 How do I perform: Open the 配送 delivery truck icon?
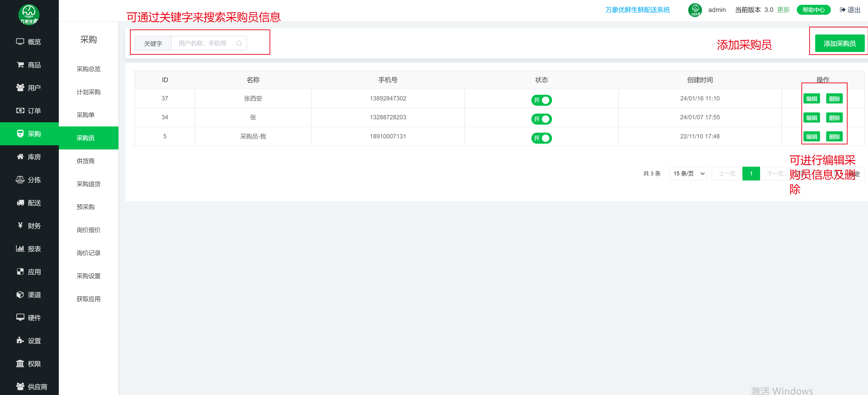(20, 202)
